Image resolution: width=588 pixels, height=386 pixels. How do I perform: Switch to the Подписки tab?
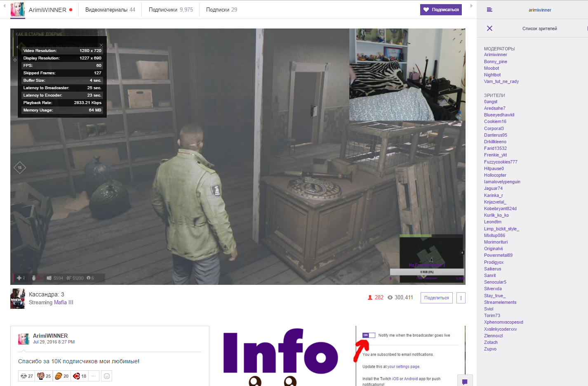coord(221,9)
